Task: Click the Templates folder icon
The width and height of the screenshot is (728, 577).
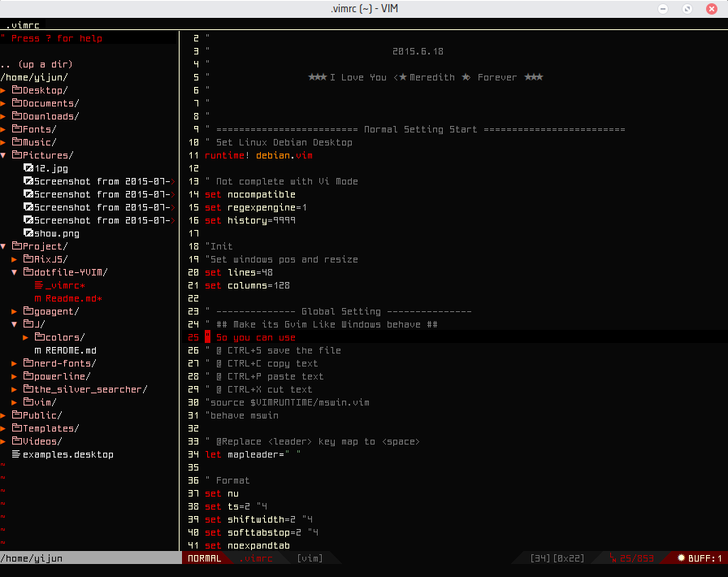Action: (17, 427)
